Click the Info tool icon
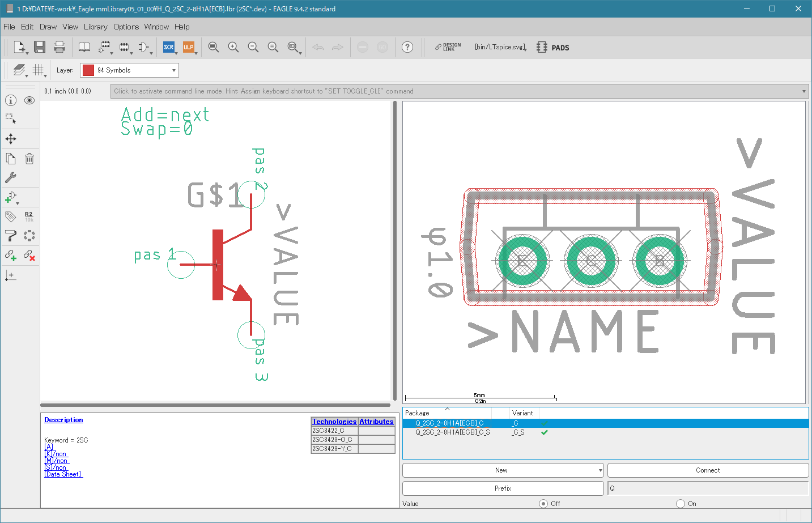 click(11, 100)
